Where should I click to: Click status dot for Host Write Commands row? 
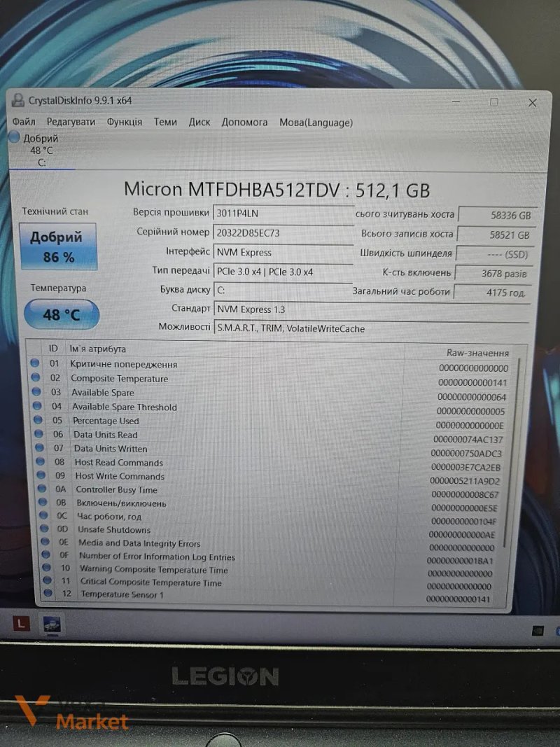pos(41,475)
